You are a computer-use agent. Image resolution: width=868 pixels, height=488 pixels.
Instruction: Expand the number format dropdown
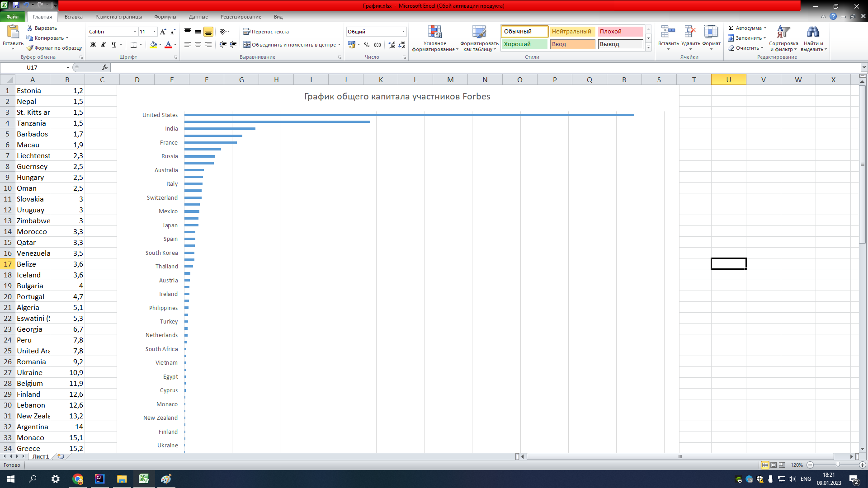pyautogui.click(x=403, y=32)
